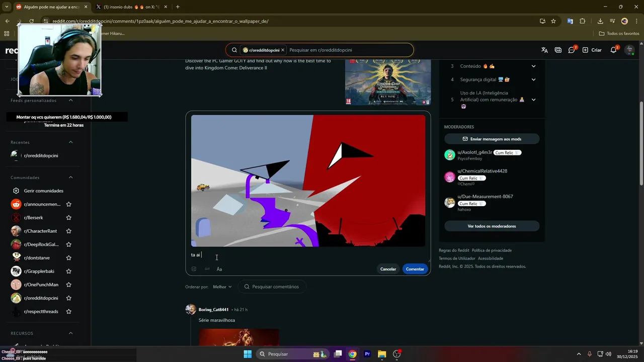Open Acessibilidade footer link

491,258
